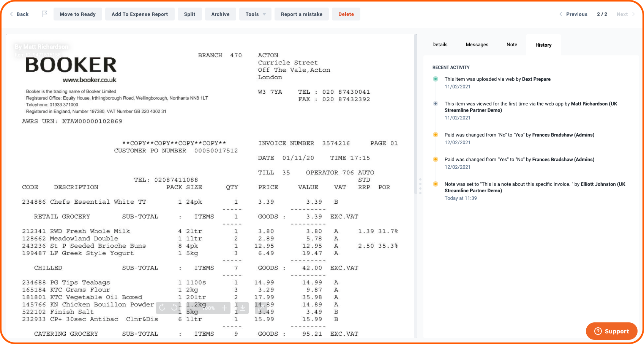Archive this item
This screenshot has height=344, width=644.
[220, 14]
